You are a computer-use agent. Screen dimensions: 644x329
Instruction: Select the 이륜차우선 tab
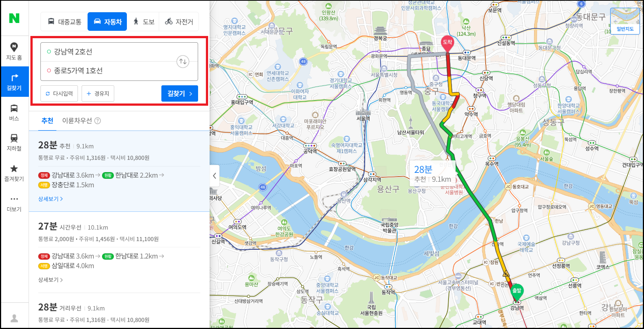coord(77,121)
